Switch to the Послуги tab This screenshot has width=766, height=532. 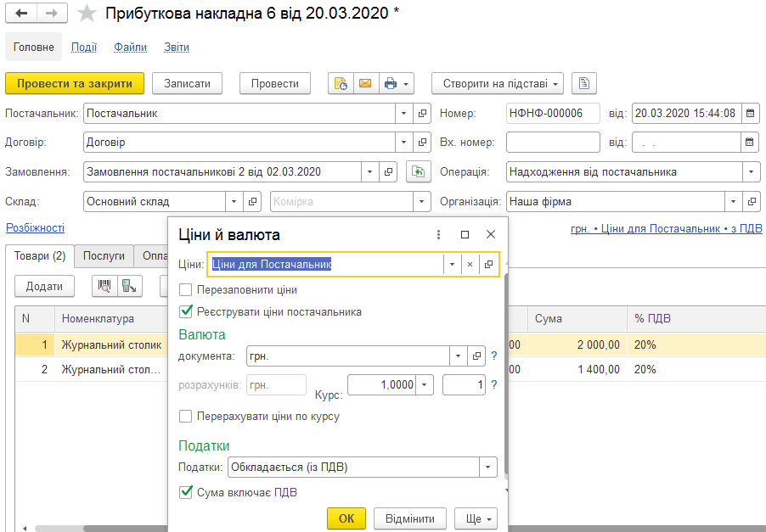tap(104, 255)
